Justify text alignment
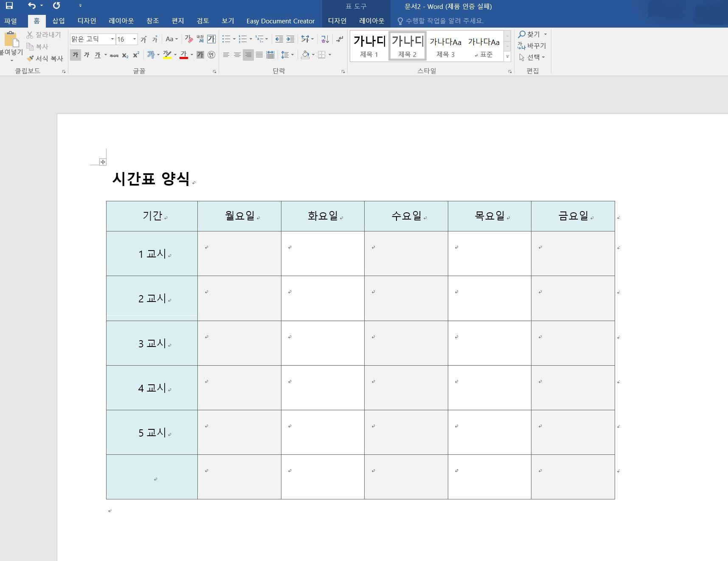Screen dimensions: 728x561 click(259, 55)
